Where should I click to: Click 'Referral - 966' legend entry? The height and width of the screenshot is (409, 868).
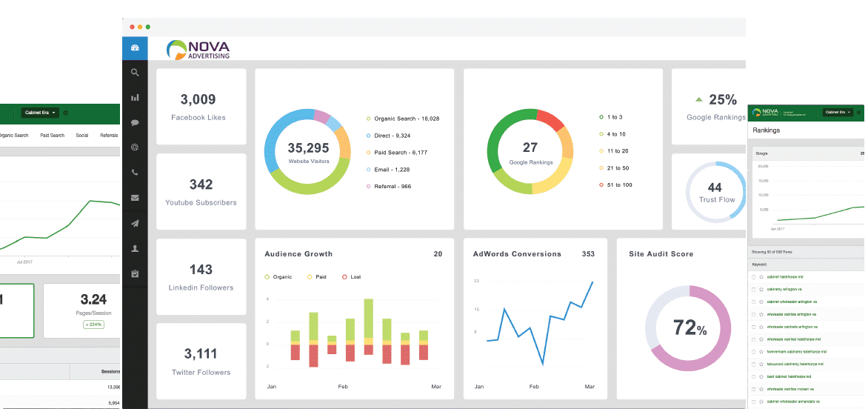[x=388, y=187]
